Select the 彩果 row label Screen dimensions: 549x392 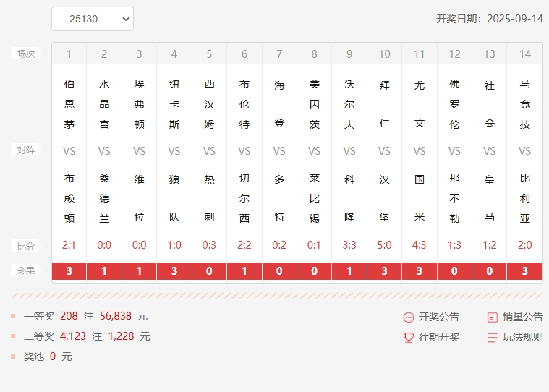point(26,271)
